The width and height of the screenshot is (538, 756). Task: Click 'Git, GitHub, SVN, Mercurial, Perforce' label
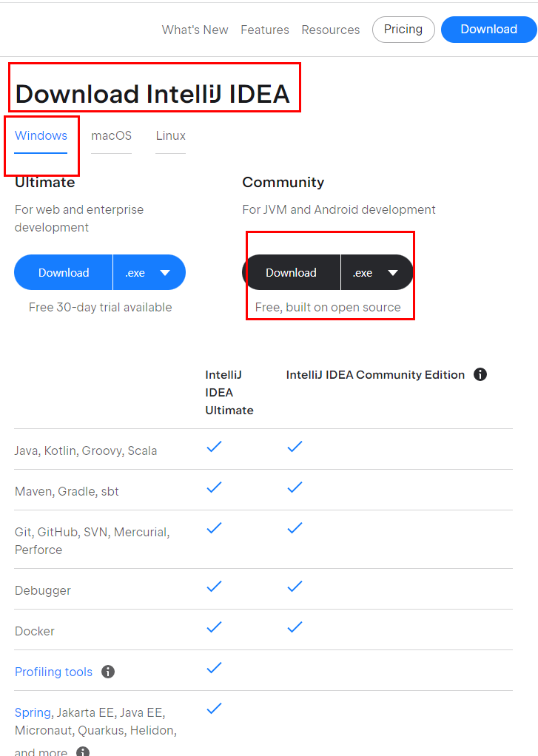(93, 541)
